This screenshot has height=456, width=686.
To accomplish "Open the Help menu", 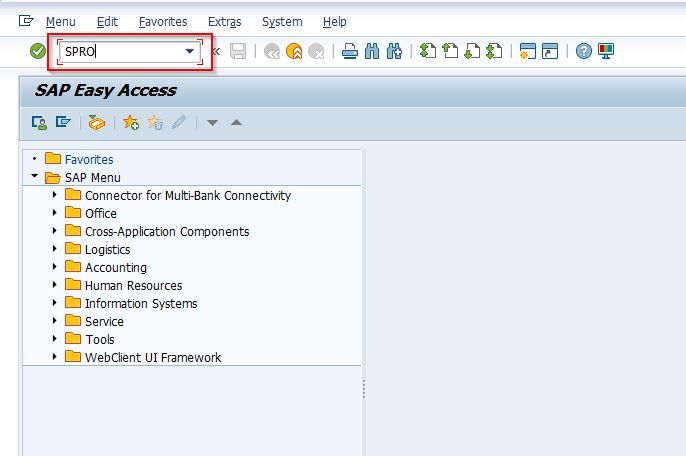I will (335, 21).
